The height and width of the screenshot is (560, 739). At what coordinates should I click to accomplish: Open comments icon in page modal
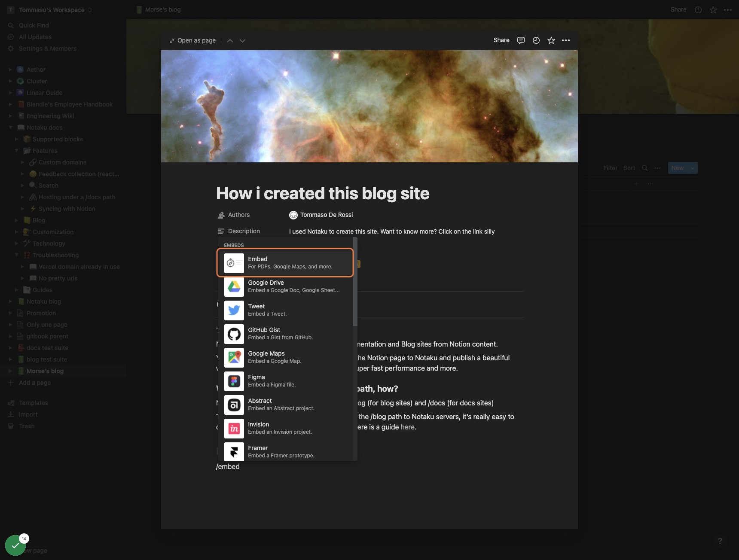521,40
